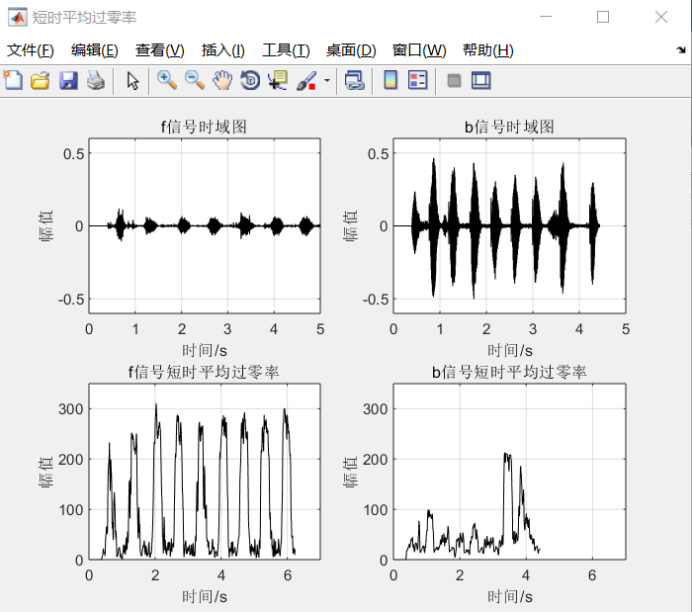692x612 pixels.
Task: Select the Brush data tool
Action: click(306, 81)
